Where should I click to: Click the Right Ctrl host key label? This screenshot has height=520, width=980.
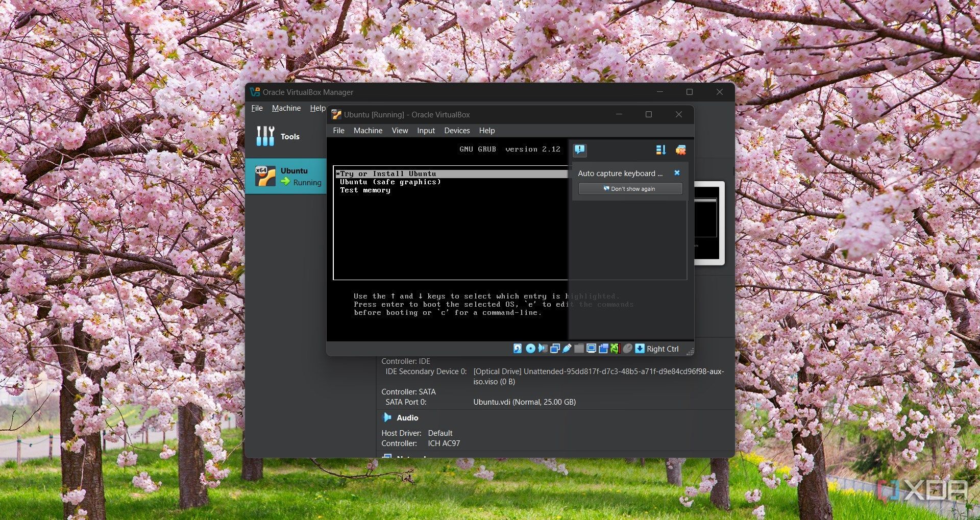pos(663,349)
